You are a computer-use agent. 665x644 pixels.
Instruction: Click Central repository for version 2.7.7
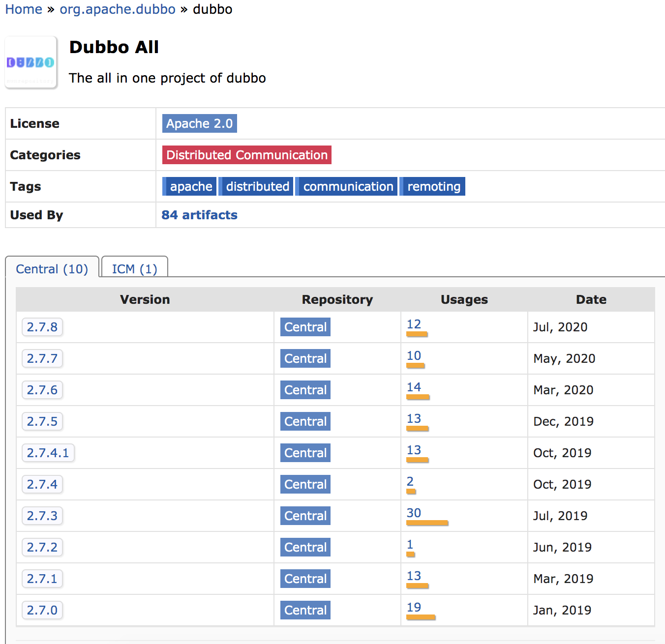click(x=305, y=358)
